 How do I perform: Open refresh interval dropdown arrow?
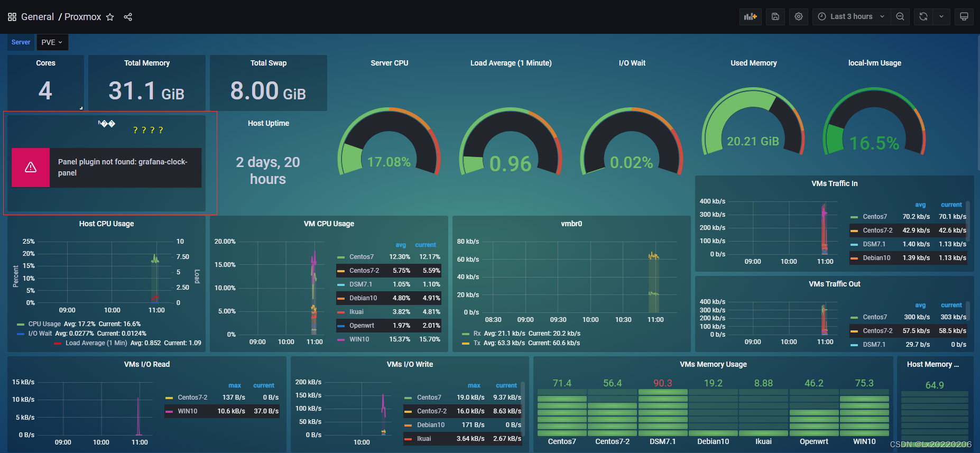tap(941, 16)
